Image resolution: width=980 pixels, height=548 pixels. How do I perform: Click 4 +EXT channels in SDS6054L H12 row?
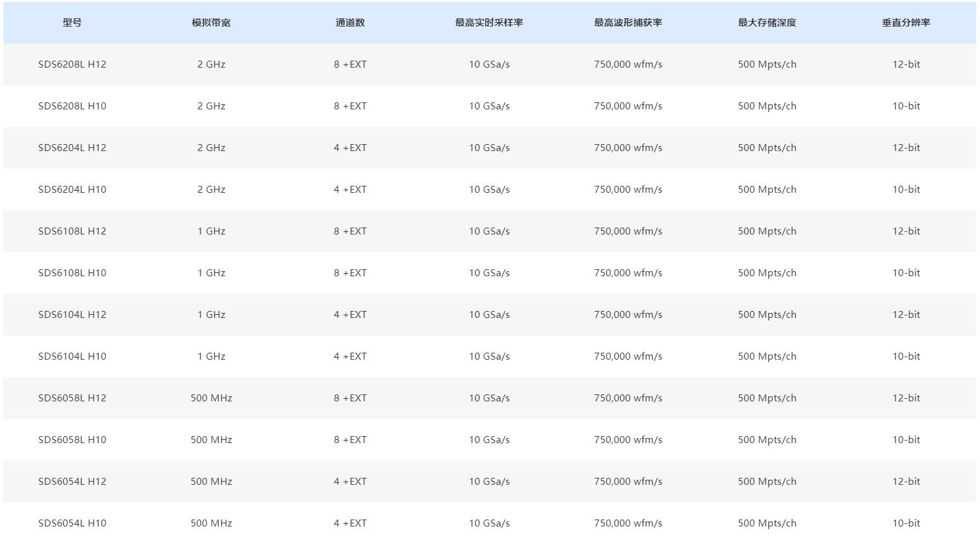tap(350, 482)
